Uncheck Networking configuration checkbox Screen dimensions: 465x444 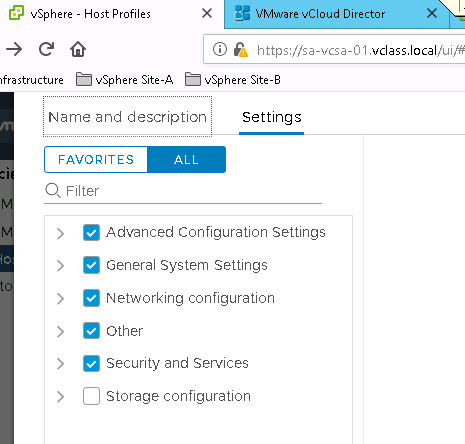tap(91, 298)
